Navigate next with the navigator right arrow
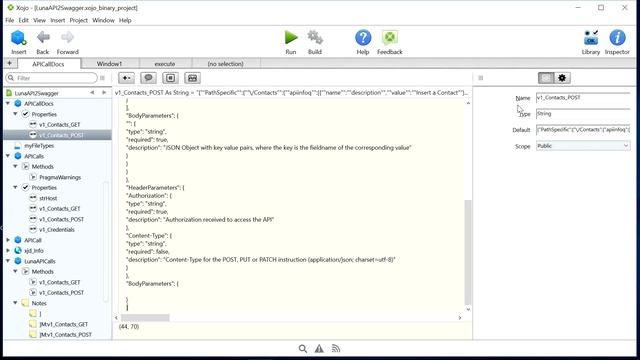This screenshot has height=360, width=640. [104, 93]
